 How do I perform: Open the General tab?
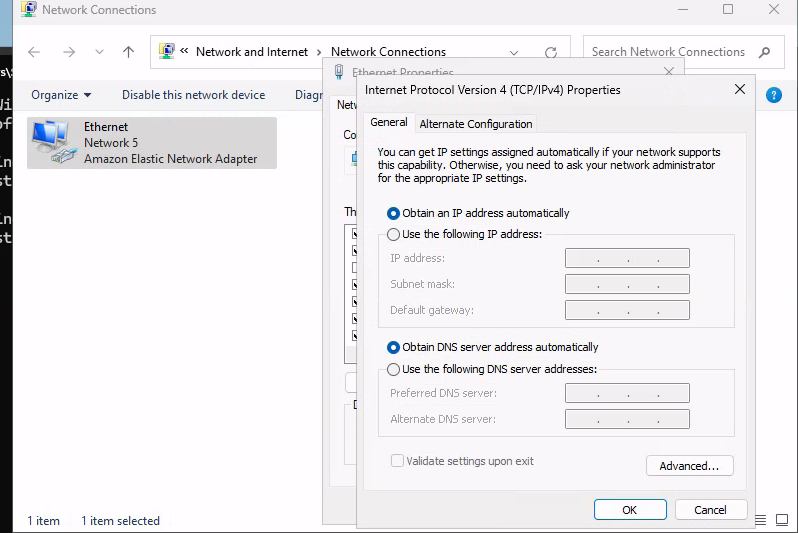[388, 122]
